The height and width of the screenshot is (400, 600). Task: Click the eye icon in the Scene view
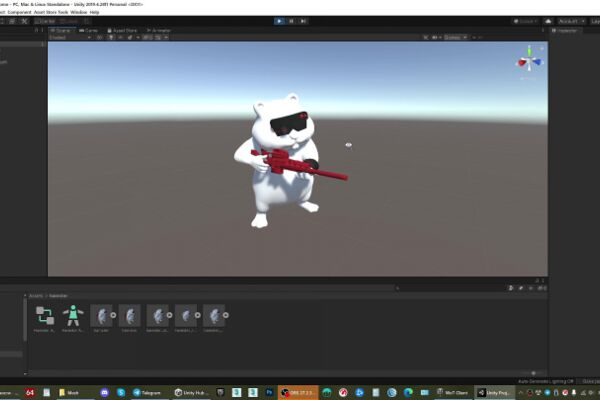348,145
